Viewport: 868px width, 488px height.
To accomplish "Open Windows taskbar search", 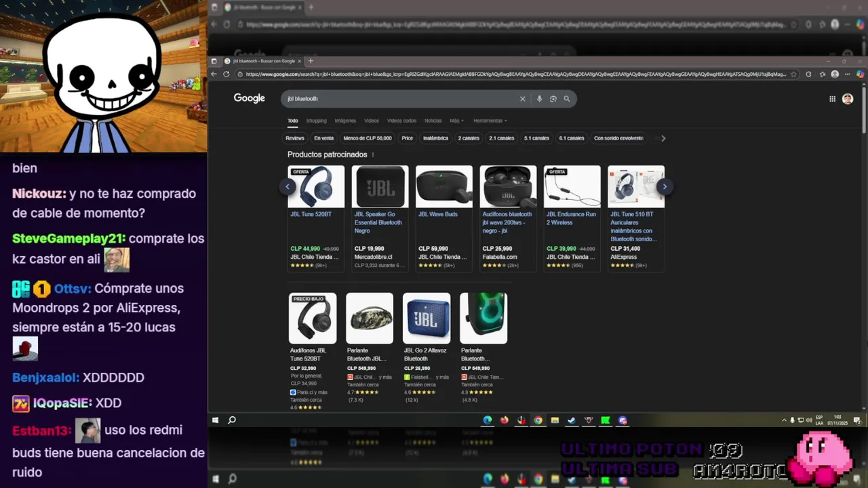I will [232, 420].
